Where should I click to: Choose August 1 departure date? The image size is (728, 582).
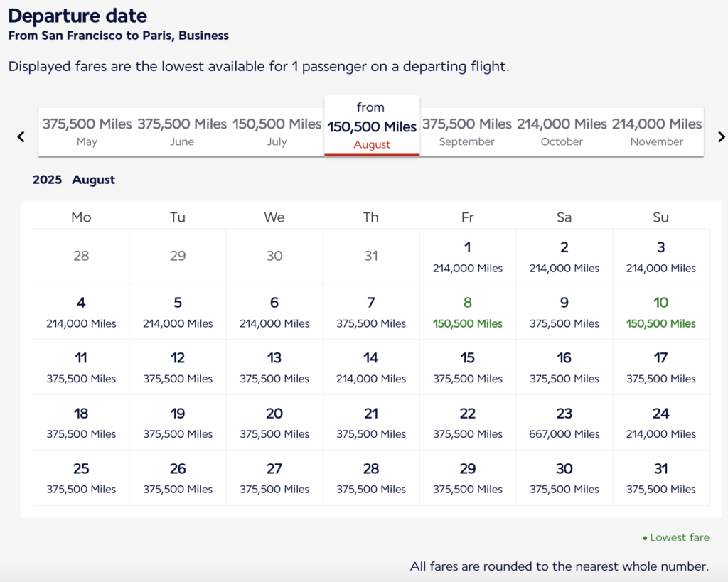(x=468, y=257)
